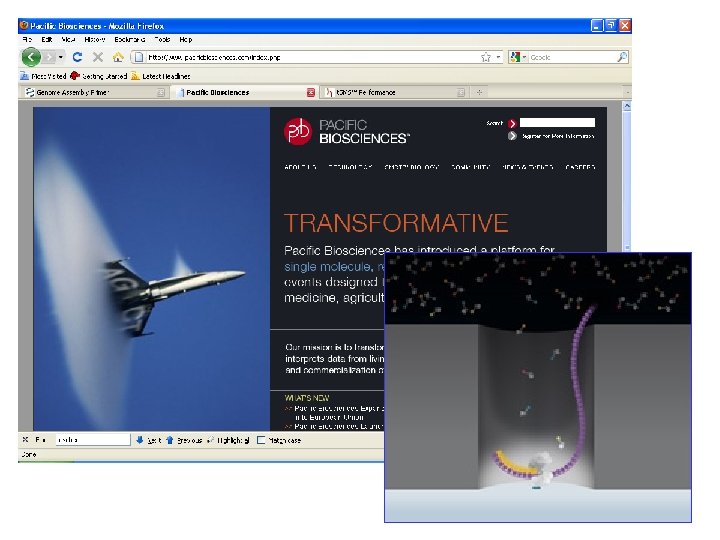Minimize the Firefox window
The width and height of the screenshot is (720, 540).
(x=596, y=26)
